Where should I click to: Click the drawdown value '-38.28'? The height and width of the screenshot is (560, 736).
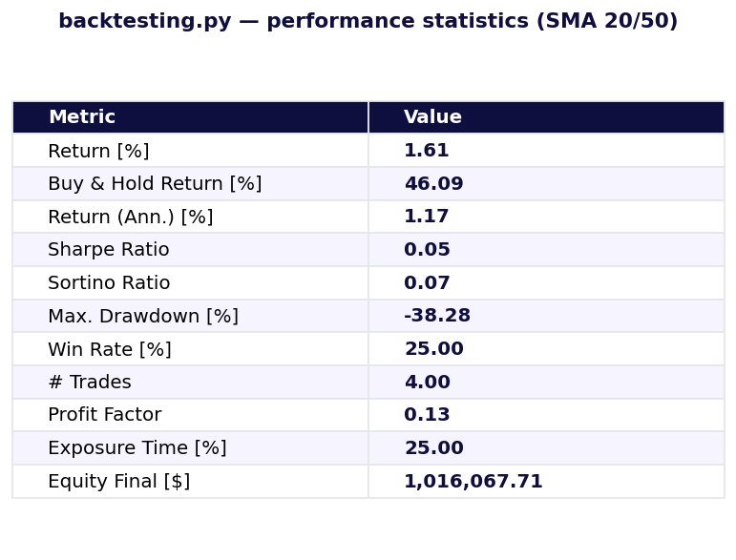pos(437,316)
